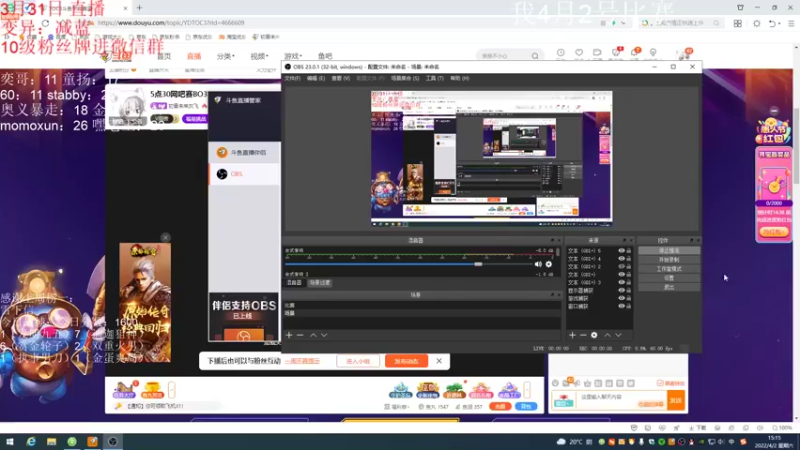Screen dimensions: 800x450
Task: Remove selected source with minus icon
Action: (x=583, y=335)
